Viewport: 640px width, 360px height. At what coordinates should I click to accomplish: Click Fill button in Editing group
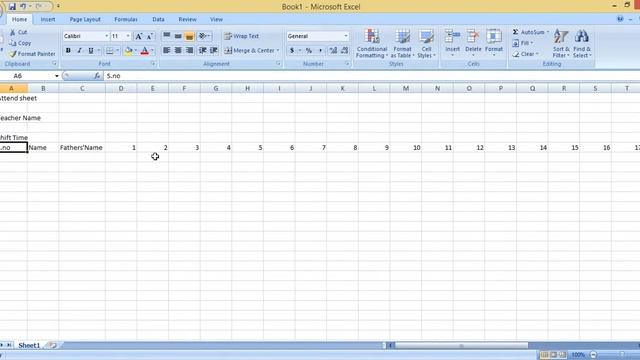pyautogui.click(x=522, y=43)
